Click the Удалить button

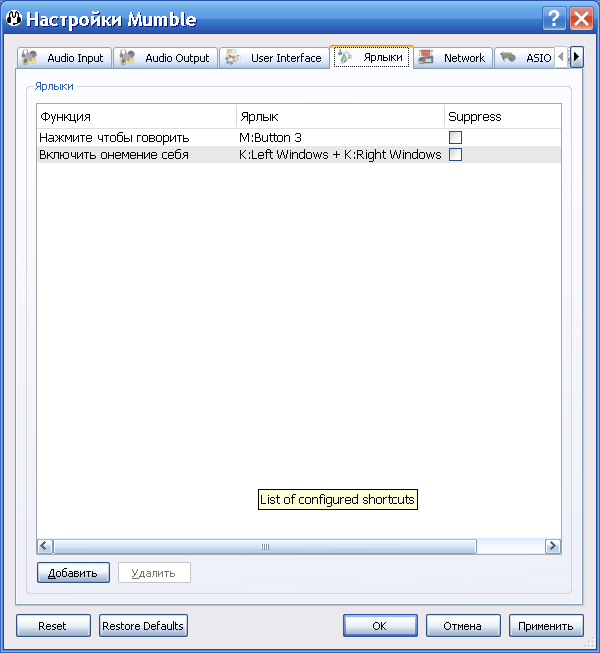(x=154, y=573)
